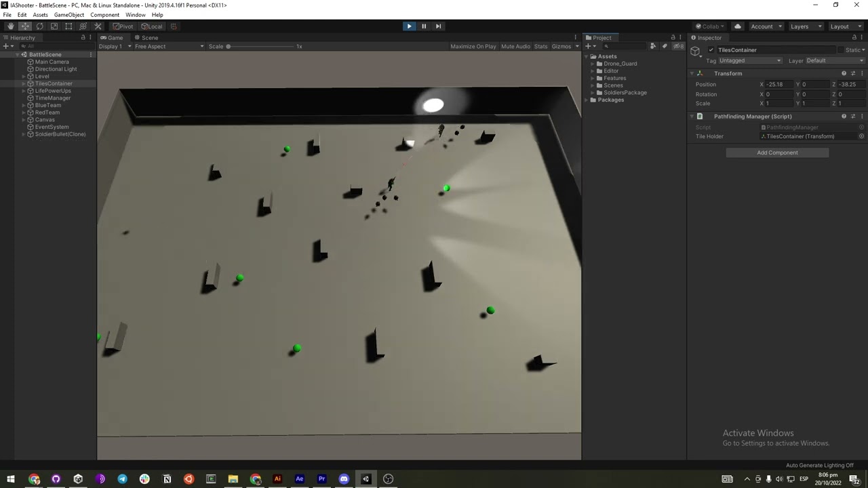The image size is (868, 488).
Task: Open the Assets menu
Action: point(40,15)
